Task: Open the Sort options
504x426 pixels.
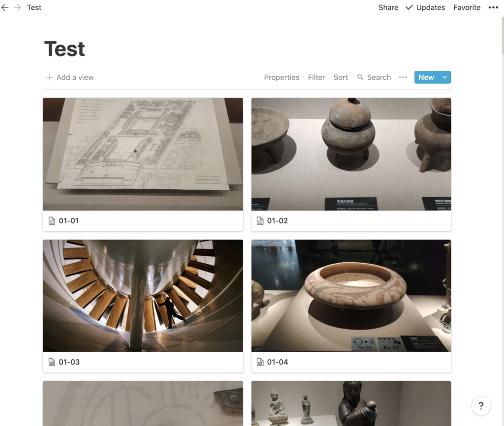Action: click(341, 77)
